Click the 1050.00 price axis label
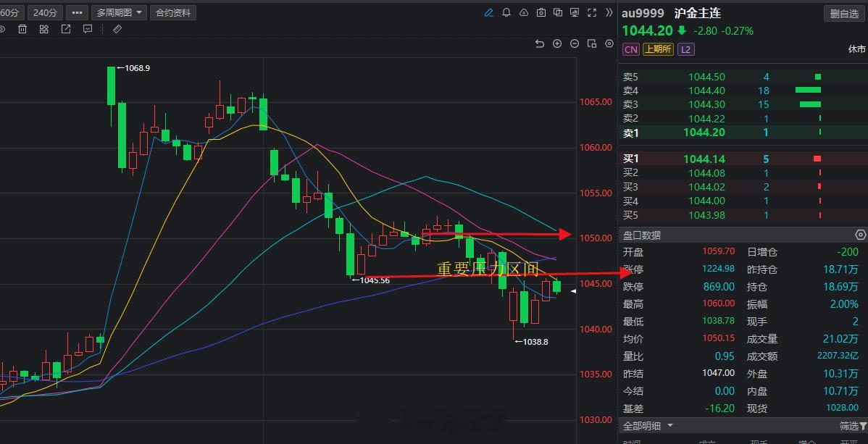This screenshot has height=444, width=868. tap(596, 238)
